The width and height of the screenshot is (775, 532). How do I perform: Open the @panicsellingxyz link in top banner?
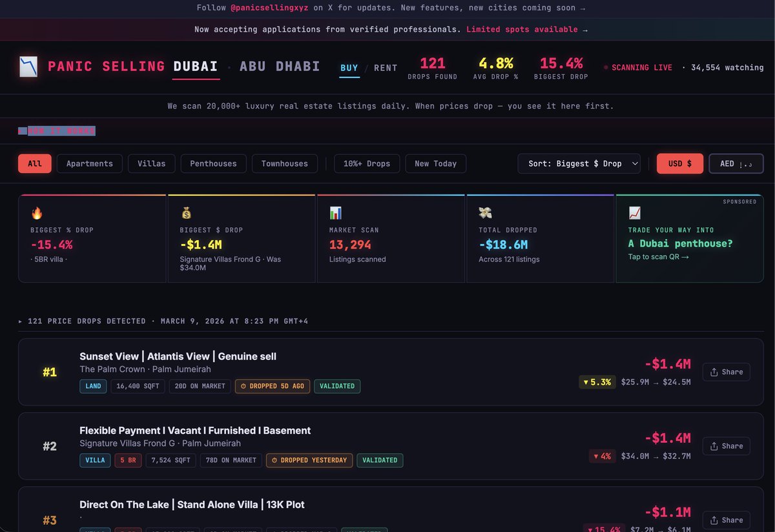[x=271, y=8]
